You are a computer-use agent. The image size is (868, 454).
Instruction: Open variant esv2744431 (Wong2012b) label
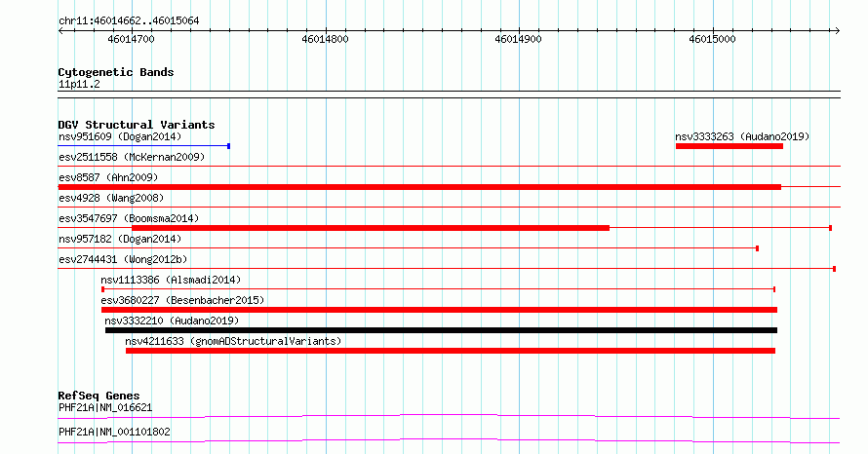(x=123, y=259)
